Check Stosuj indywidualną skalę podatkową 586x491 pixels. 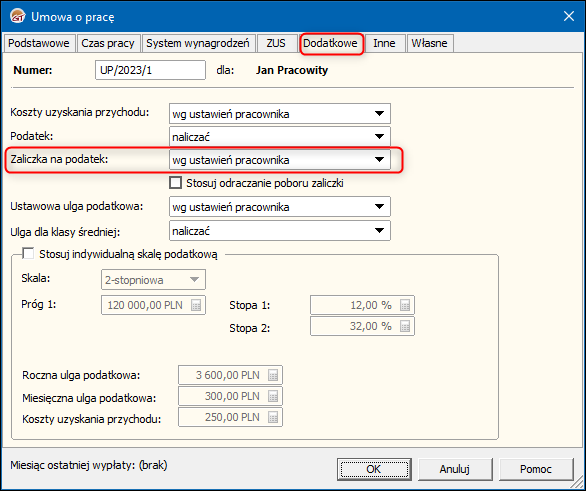pos(28,254)
